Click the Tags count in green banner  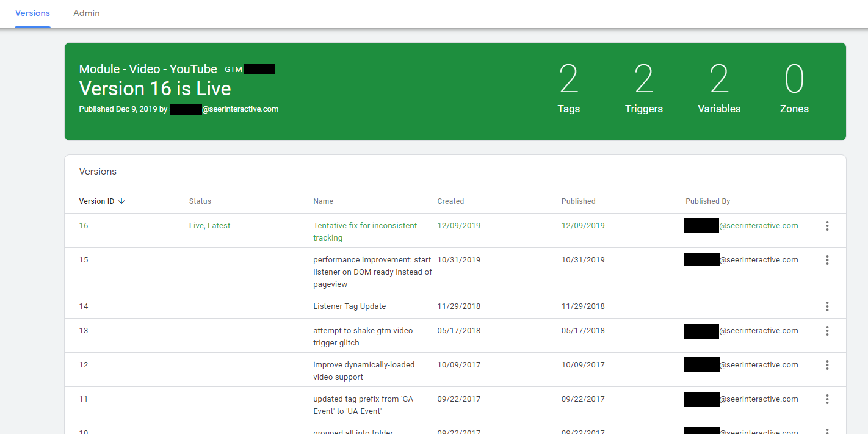[x=568, y=90]
